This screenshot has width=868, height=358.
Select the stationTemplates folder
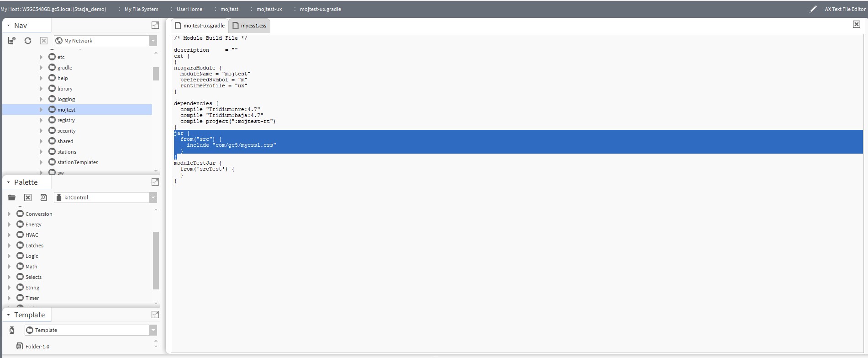pyautogui.click(x=78, y=162)
